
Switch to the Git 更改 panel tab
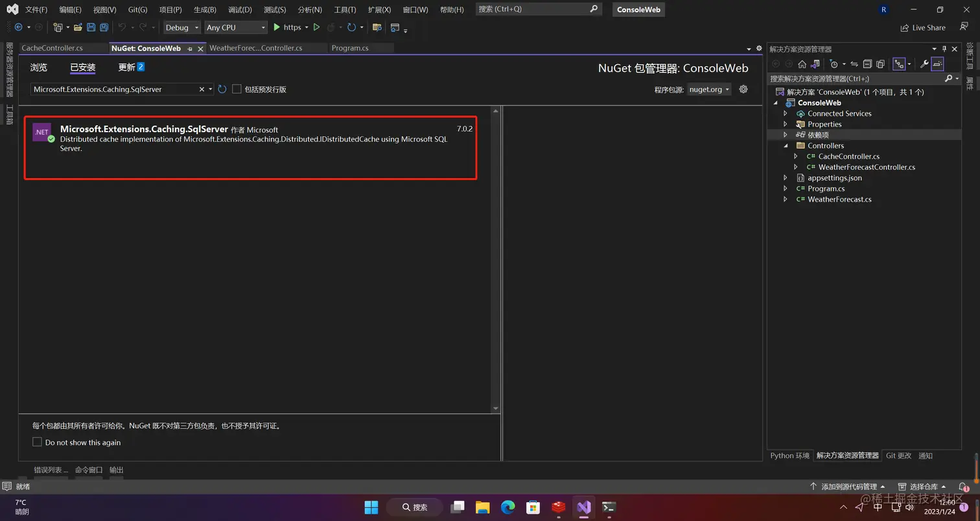pyautogui.click(x=898, y=456)
